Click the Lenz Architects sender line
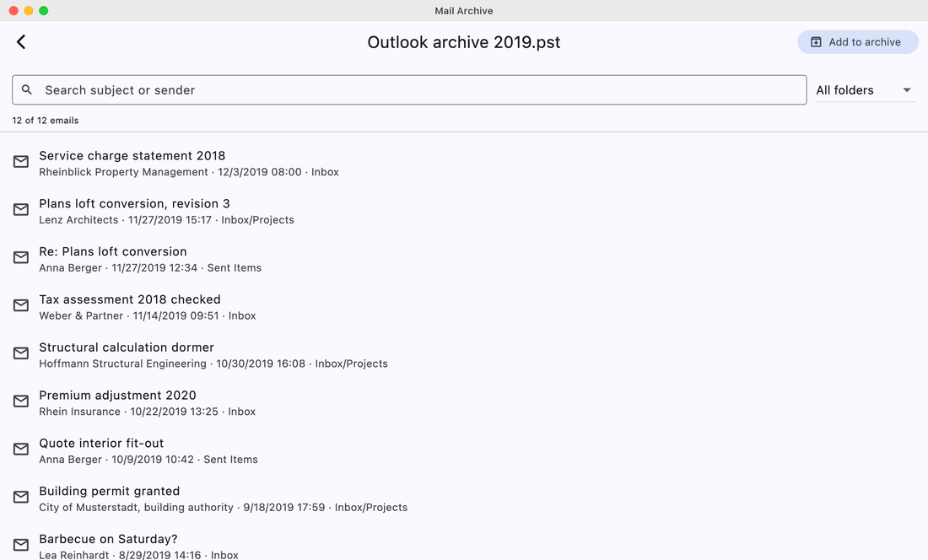Image resolution: width=928 pixels, height=560 pixels. pos(166,220)
